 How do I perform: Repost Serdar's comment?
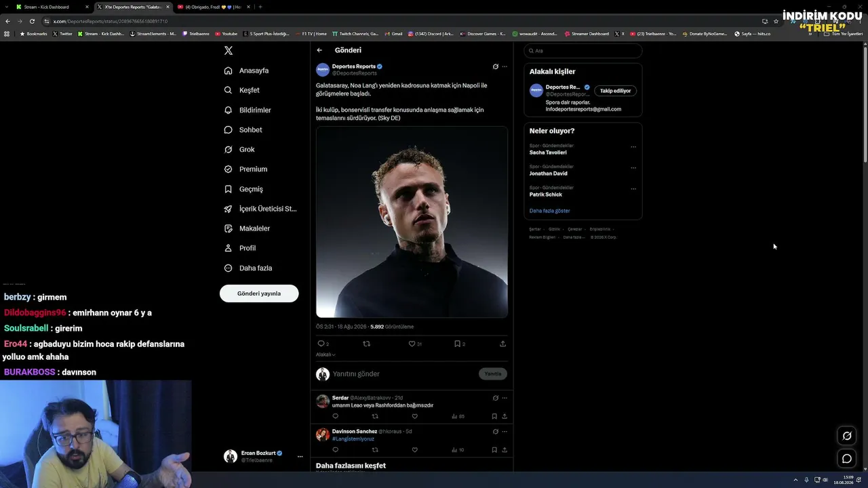(x=375, y=416)
